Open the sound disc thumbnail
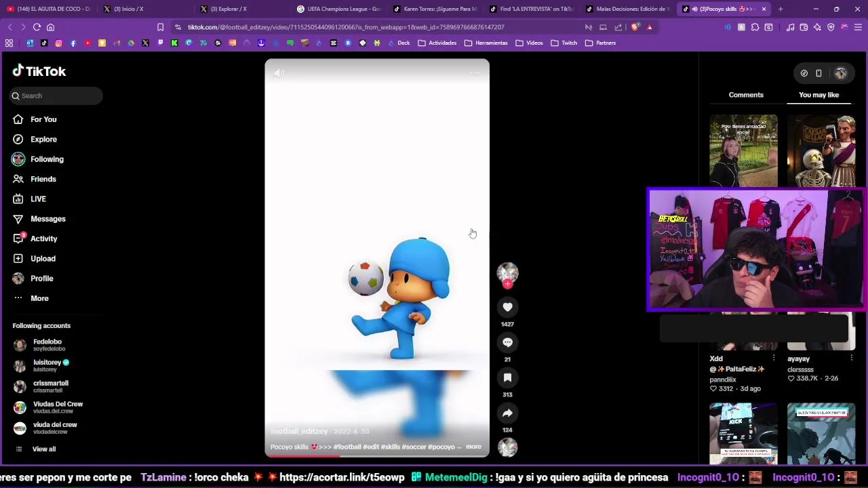The width and height of the screenshot is (868, 488). pyautogui.click(x=507, y=447)
